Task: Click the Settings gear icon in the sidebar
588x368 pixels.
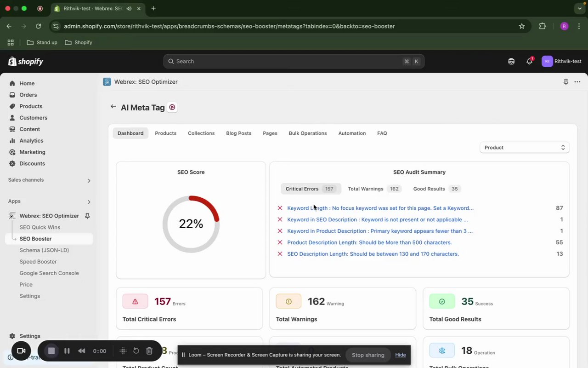Action: click(12, 336)
